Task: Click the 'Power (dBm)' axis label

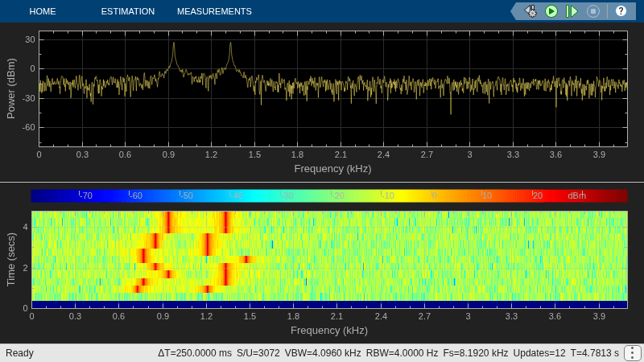Action: click(x=11, y=88)
